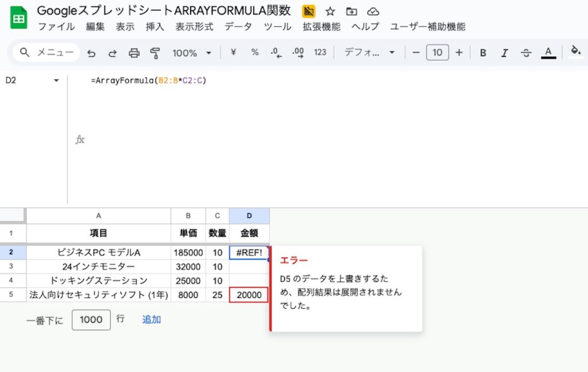
Task: Select header cell 金額
Action: click(249, 233)
